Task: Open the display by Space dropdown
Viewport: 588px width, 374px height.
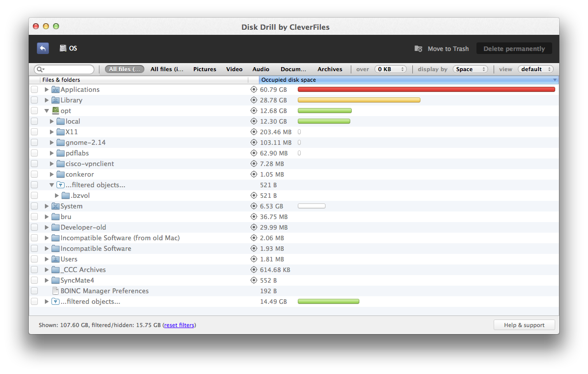Action: [x=470, y=69]
